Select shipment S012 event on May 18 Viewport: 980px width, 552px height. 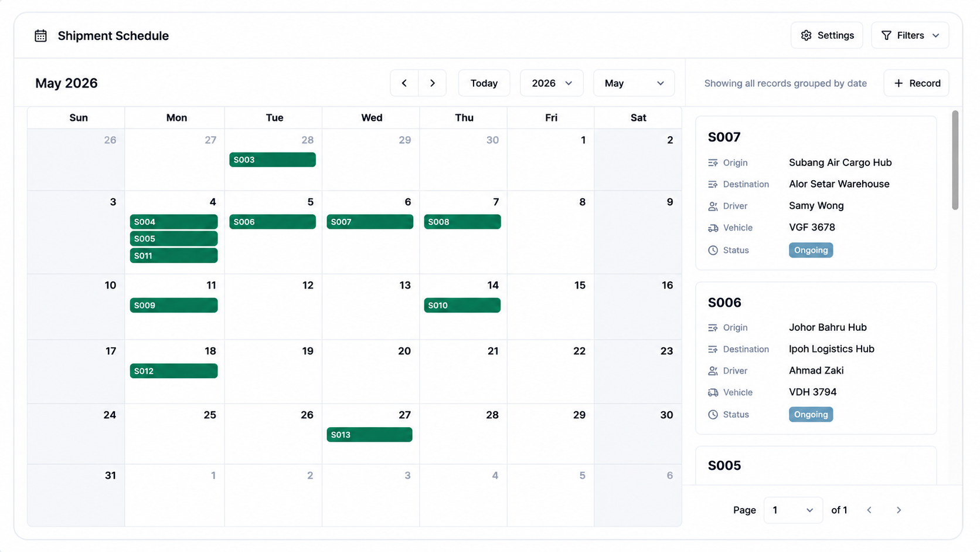[x=173, y=371]
